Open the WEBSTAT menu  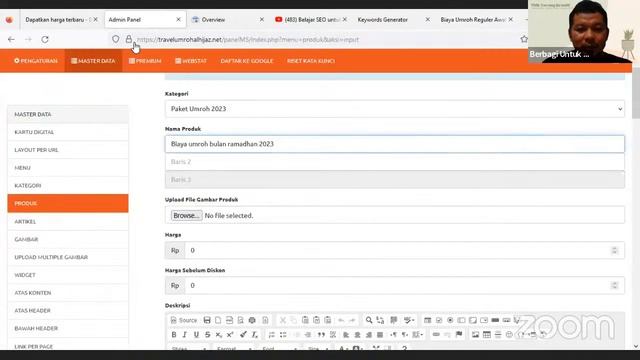click(x=191, y=61)
